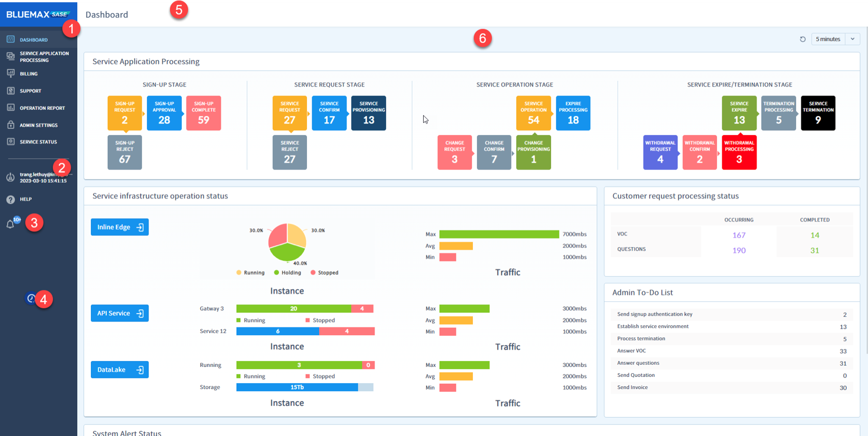Open the DataLake button

[x=119, y=370]
